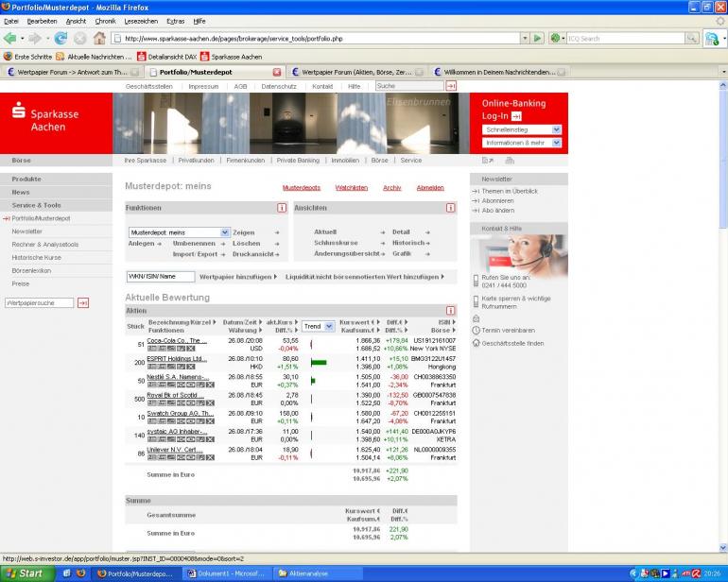Go back with Firefox back arrow

pyautogui.click(x=9, y=38)
